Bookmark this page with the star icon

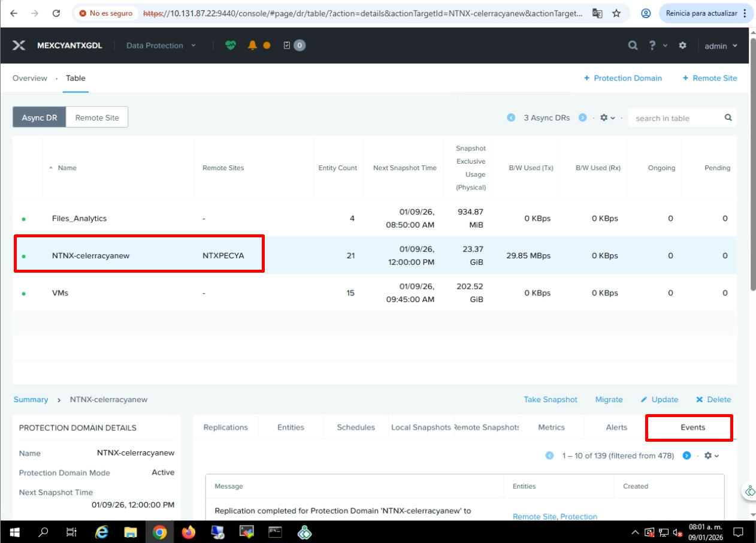tap(616, 13)
